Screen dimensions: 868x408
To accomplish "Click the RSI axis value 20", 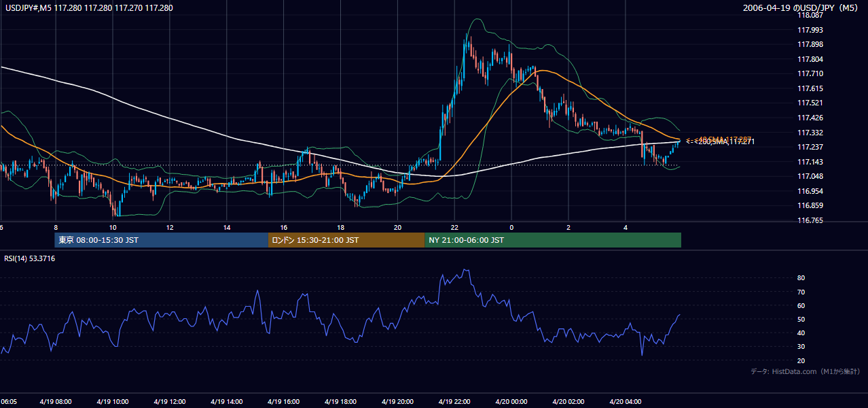I will 801,360.
